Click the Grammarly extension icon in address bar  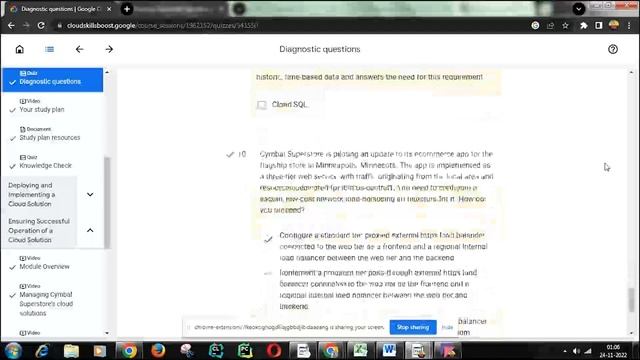click(x=535, y=26)
